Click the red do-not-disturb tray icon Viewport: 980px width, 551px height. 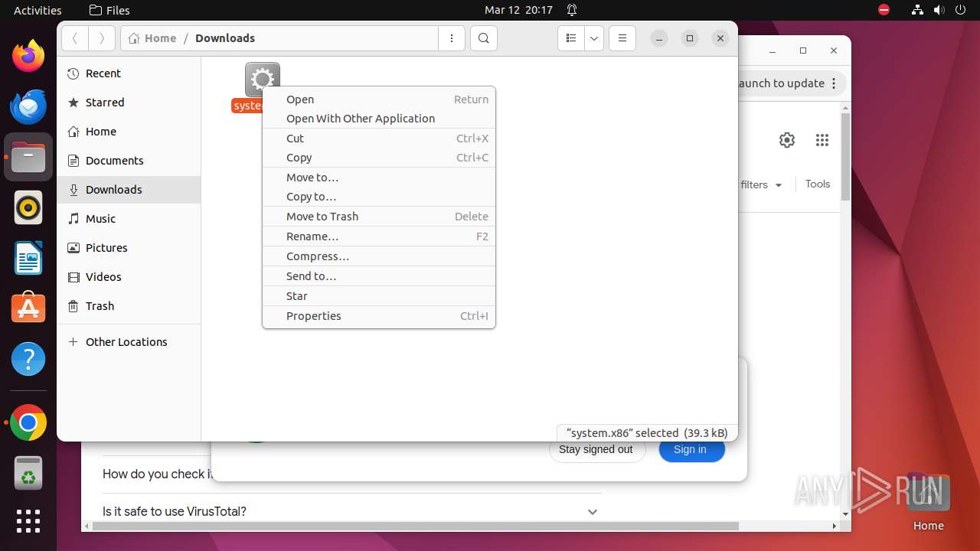pos(884,10)
